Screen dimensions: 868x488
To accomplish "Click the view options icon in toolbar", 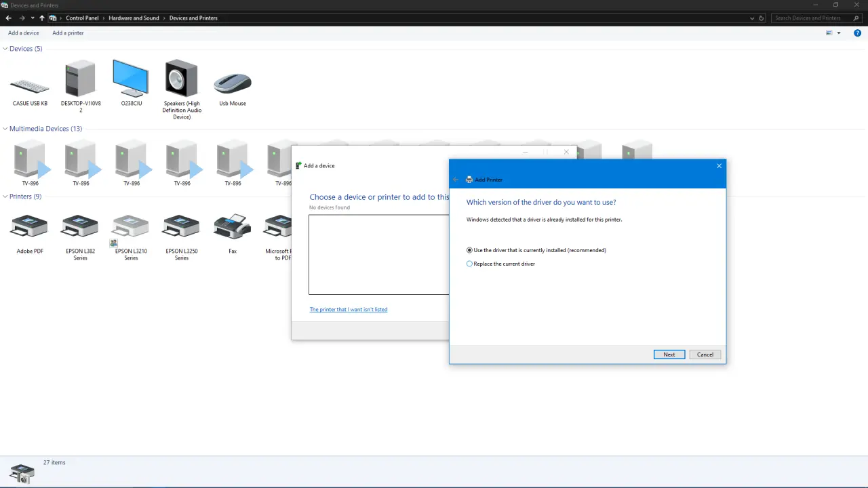I will [829, 33].
